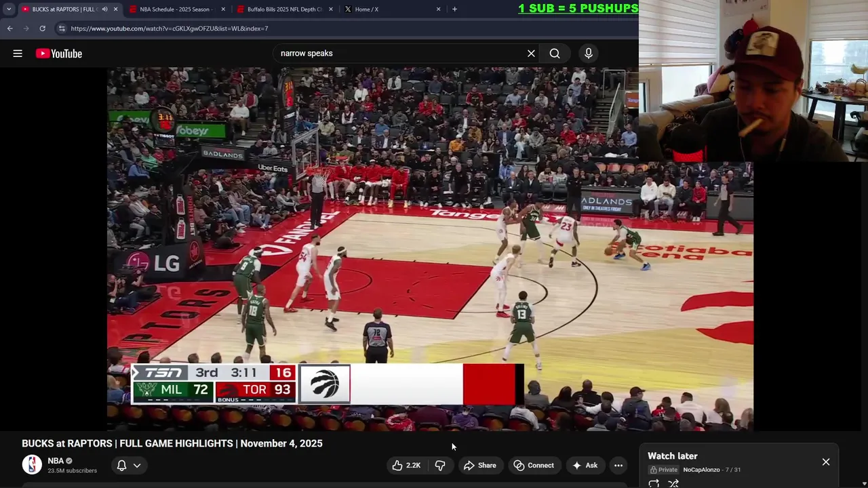Open the Share dialog
This screenshot has height=488, width=868.
479,465
